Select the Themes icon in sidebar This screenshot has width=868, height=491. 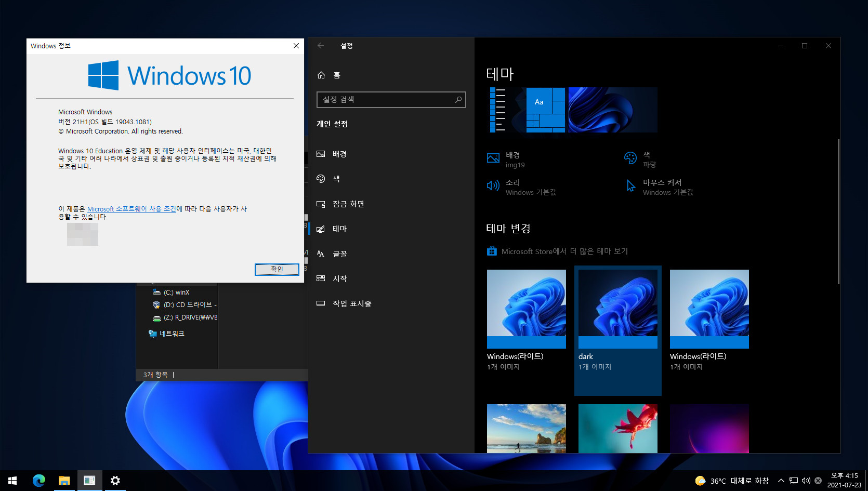(321, 229)
